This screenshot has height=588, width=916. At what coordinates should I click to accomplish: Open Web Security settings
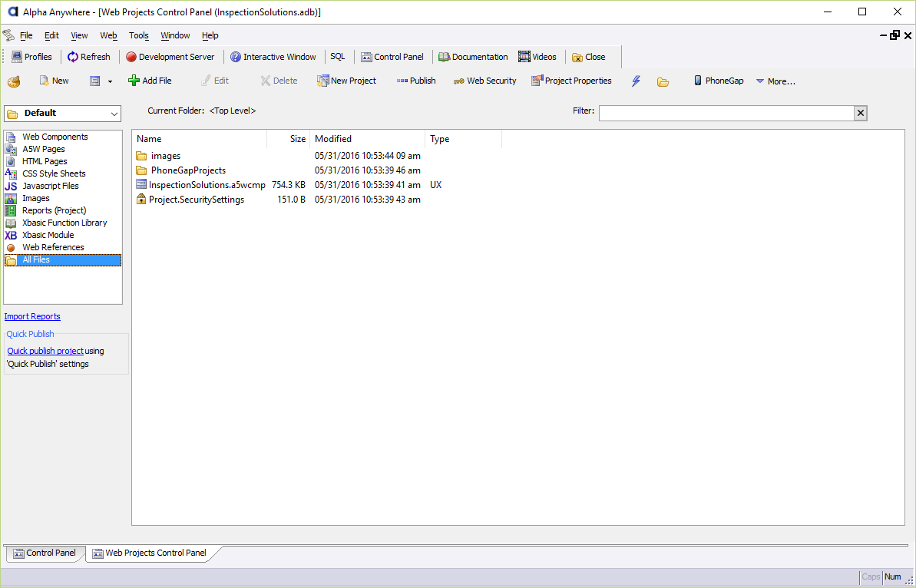(x=484, y=81)
